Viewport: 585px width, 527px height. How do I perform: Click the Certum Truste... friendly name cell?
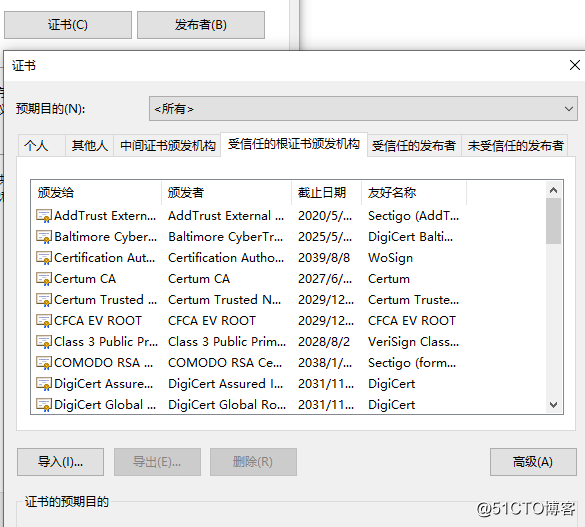413,300
